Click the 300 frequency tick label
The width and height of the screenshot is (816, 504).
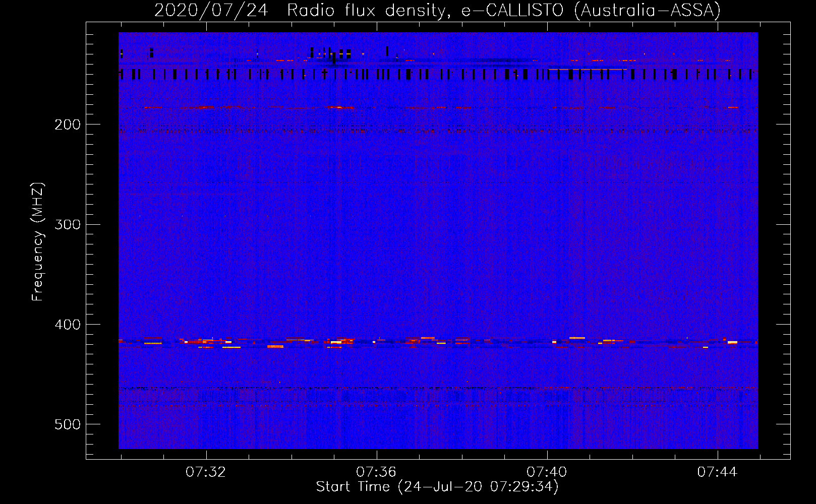68,224
